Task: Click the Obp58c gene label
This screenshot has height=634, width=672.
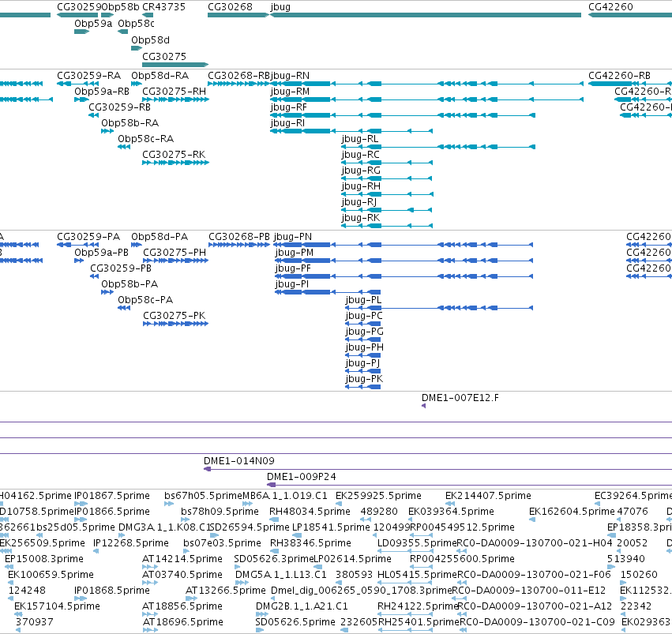Action: pos(137,24)
